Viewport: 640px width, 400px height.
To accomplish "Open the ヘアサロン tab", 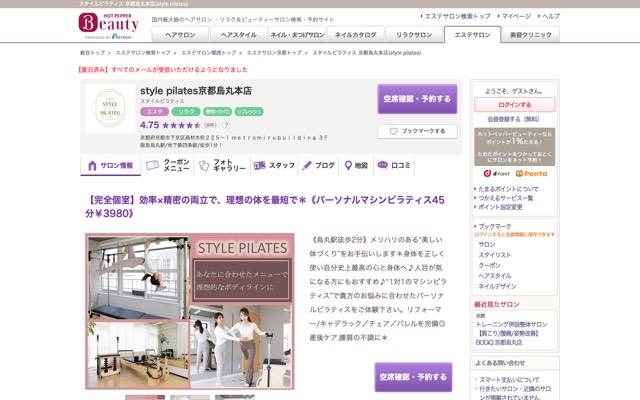I will tap(180, 35).
